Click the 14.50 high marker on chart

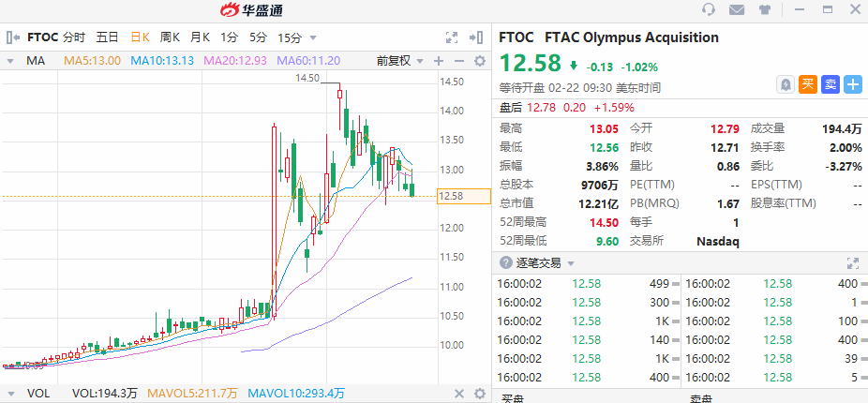pos(307,78)
